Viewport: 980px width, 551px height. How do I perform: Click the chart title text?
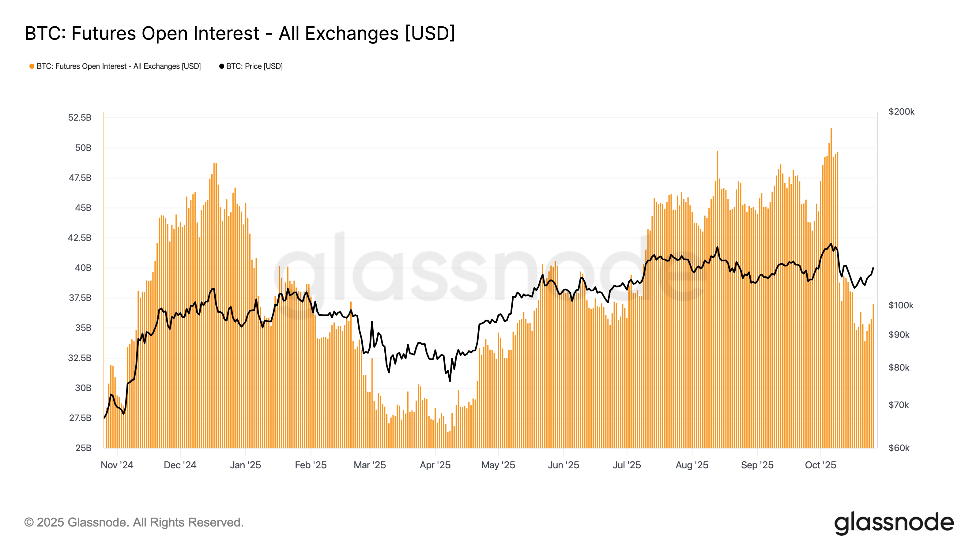(x=240, y=33)
